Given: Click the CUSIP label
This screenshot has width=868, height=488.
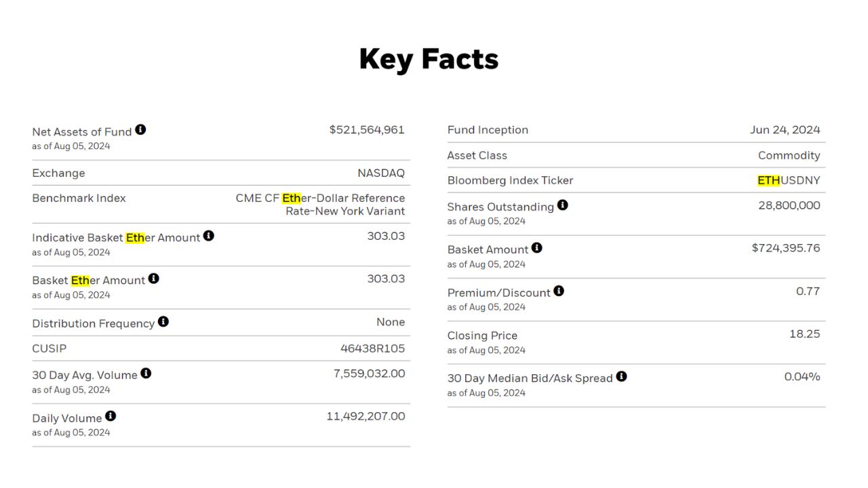Looking at the screenshot, I should (50, 348).
